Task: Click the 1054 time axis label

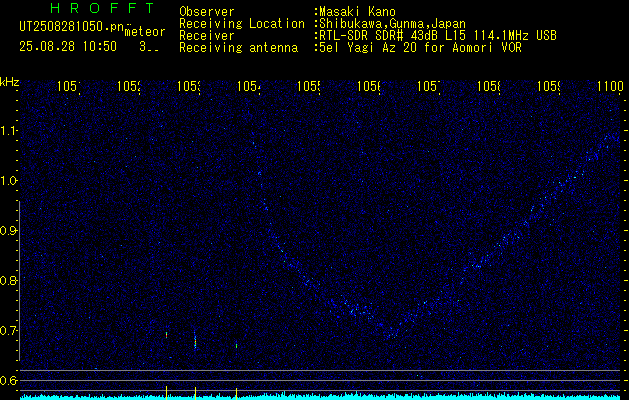Action: [248, 86]
